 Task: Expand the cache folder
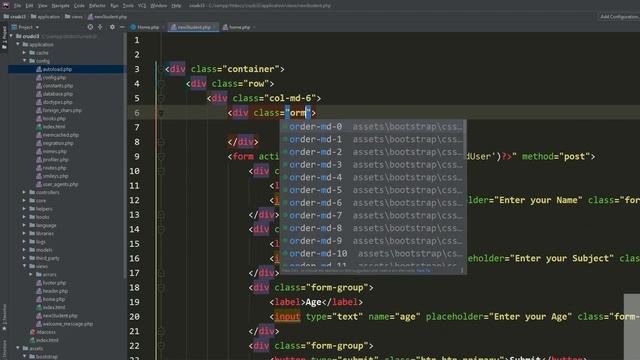tap(24, 53)
